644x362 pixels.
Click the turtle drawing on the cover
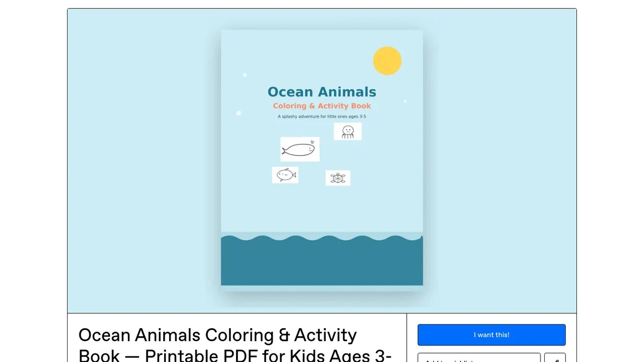point(338,178)
